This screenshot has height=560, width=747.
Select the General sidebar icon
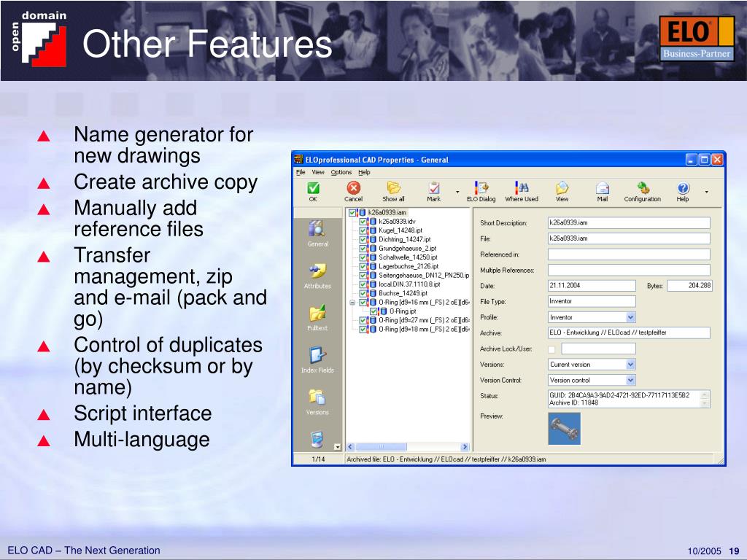(x=317, y=228)
